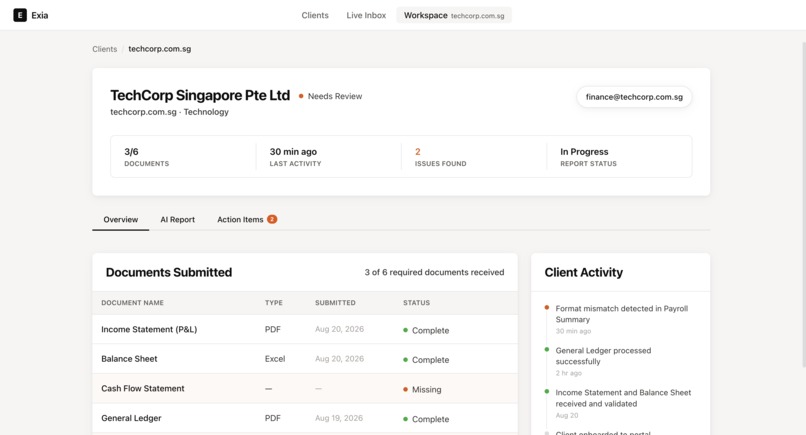
Task: Click the Document Name column header
Action: 132,303
